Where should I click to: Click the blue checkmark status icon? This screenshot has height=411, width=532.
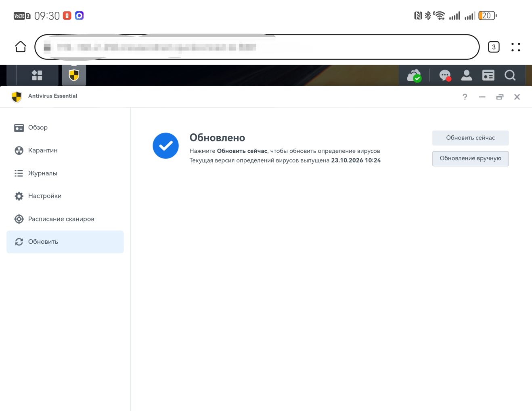point(165,145)
